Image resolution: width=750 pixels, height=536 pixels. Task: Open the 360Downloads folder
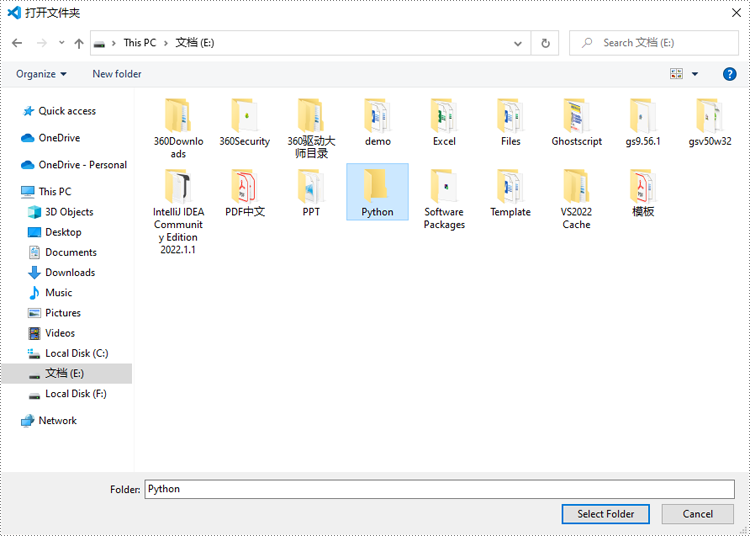178,128
